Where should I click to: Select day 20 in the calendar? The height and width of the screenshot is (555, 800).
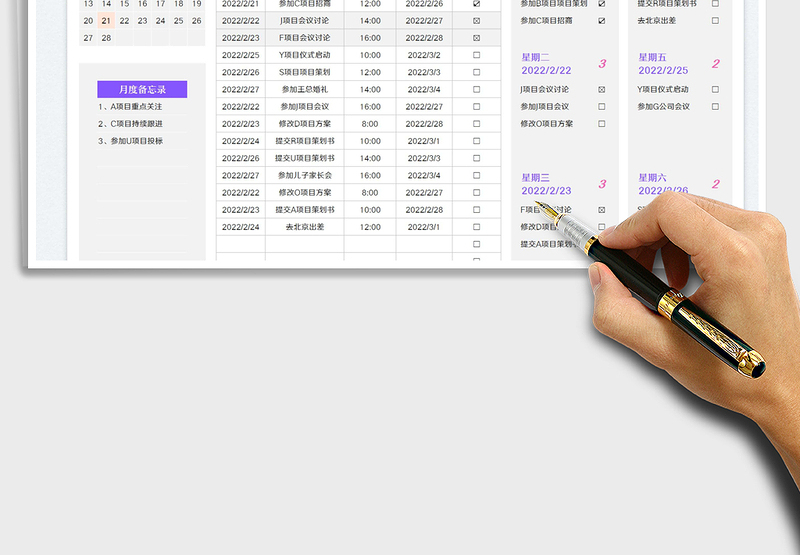point(88,21)
